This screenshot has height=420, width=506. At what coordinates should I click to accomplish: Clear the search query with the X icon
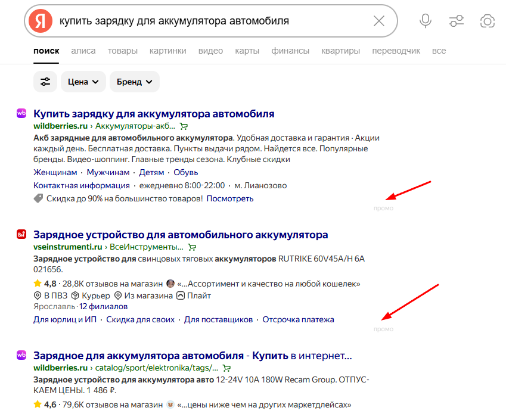point(379,21)
